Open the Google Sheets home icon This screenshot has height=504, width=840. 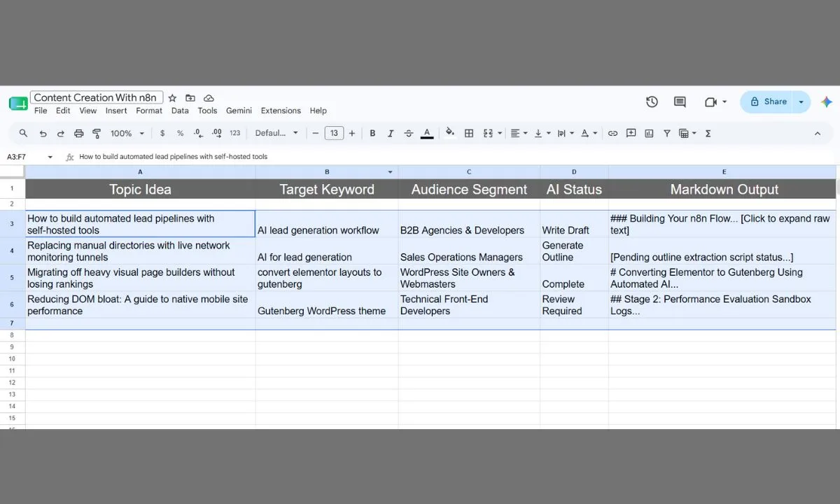point(18,104)
